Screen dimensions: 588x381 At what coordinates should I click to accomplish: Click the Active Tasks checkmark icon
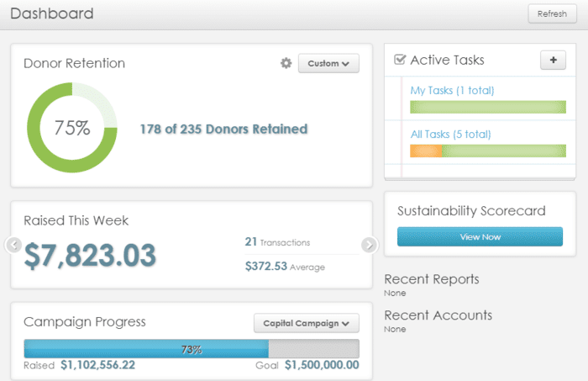click(x=400, y=60)
